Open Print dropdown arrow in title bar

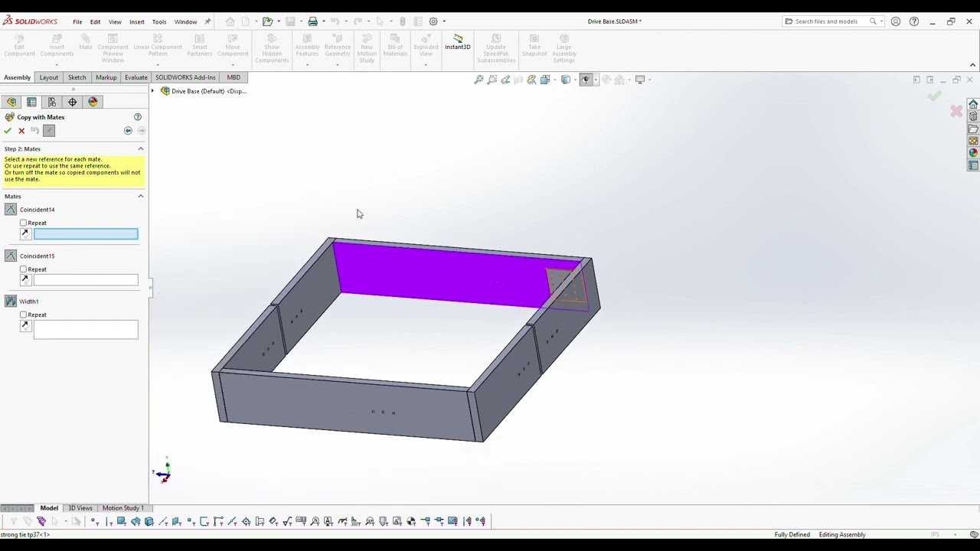pos(323,21)
